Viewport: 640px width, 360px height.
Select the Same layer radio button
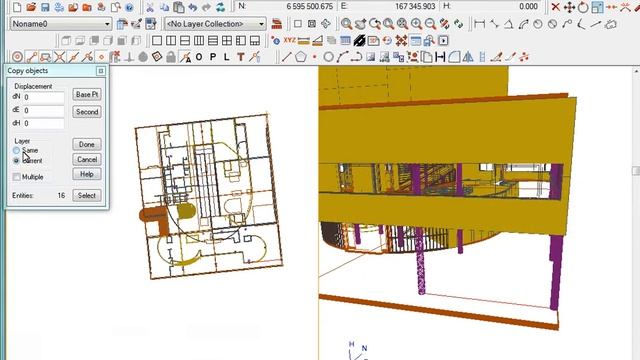pyautogui.click(x=16, y=151)
